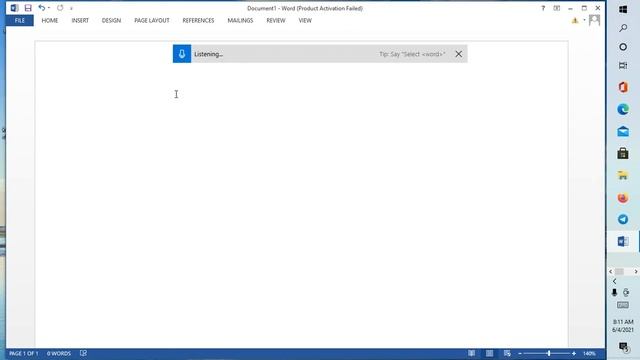Open Telegram from taskbar
Viewport: 640px width, 360px height.
point(623,219)
